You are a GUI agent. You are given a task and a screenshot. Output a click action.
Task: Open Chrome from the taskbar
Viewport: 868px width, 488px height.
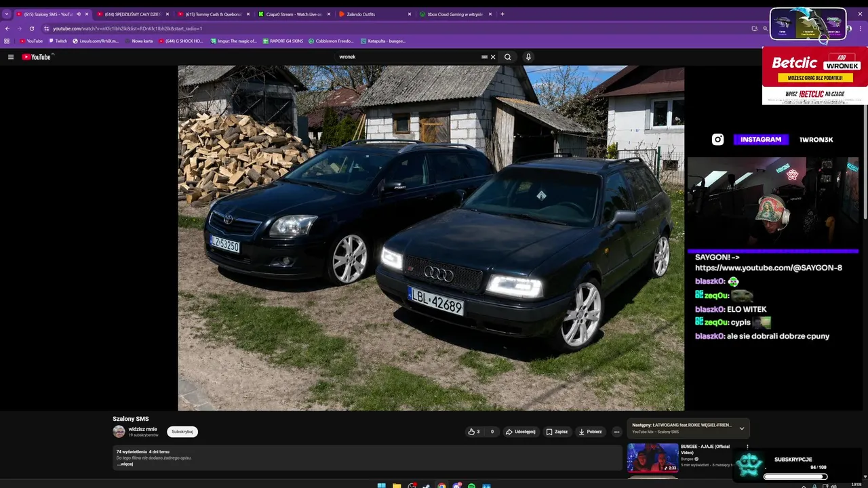(441, 485)
